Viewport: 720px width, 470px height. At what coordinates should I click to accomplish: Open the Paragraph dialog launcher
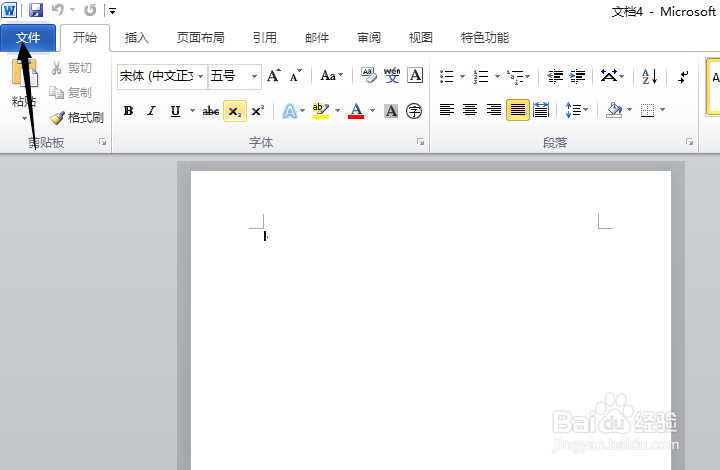pyautogui.click(x=689, y=142)
